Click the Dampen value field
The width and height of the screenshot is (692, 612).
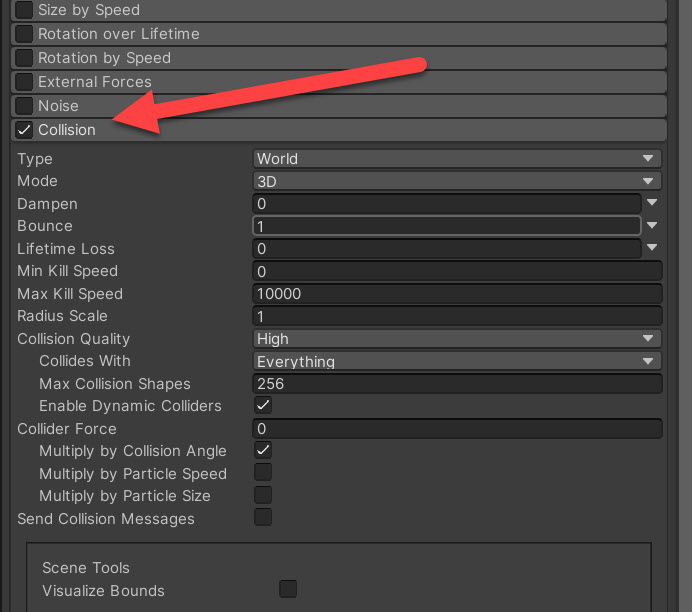point(447,204)
